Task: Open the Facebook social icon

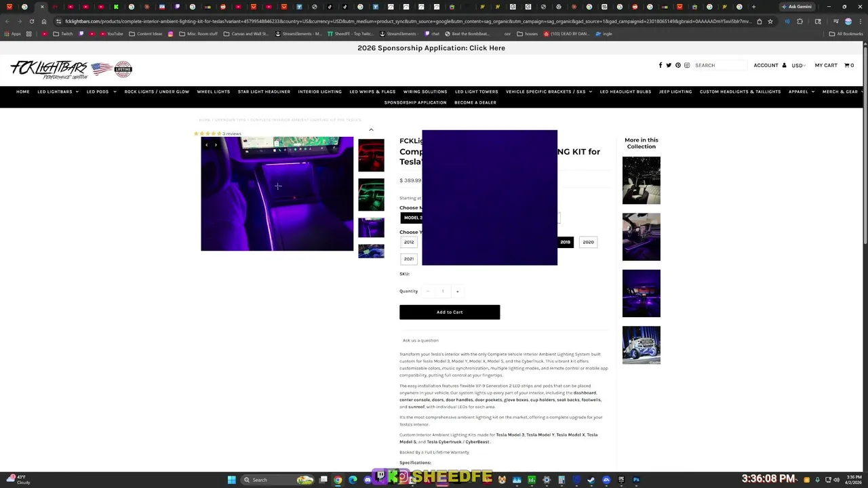Action: tap(660, 65)
